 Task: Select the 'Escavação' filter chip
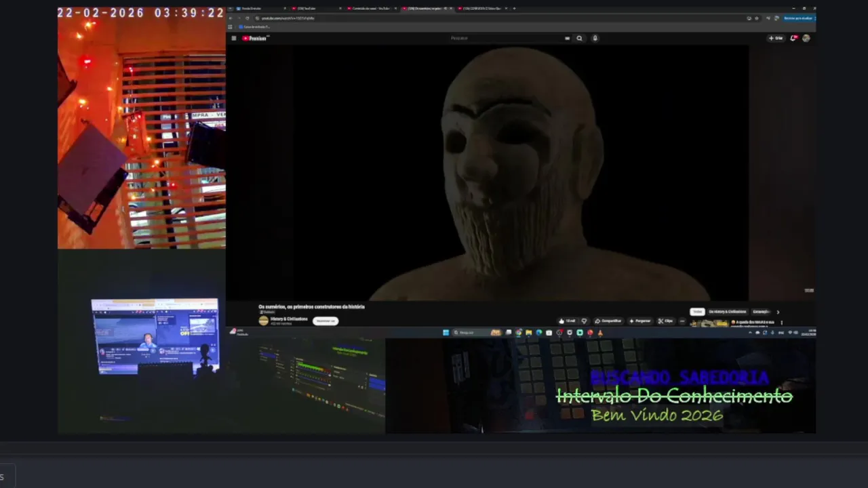coord(761,312)
